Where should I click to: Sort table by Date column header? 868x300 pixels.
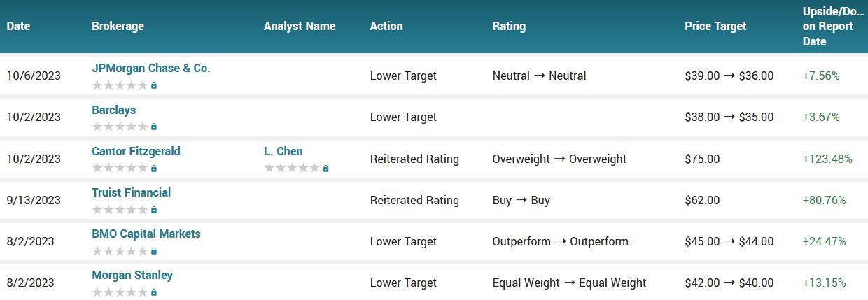click(x=19, y=26)
